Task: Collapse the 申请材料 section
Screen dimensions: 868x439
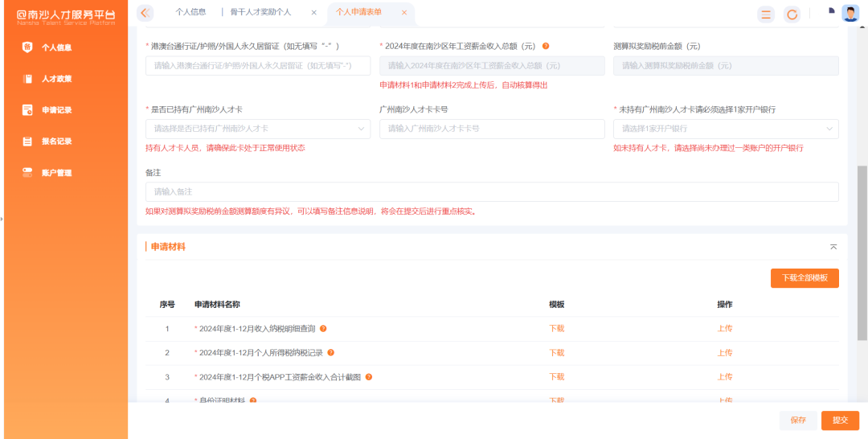Action: [833, 247]
